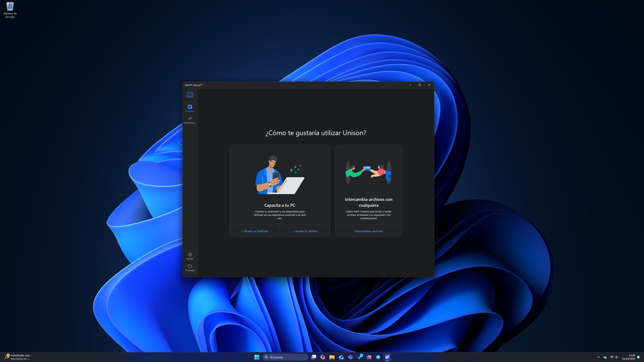644x362 pixels.
Task: Click the 'Intercambia archivos con cualquiera' card title
Action: tap(368, 202)
